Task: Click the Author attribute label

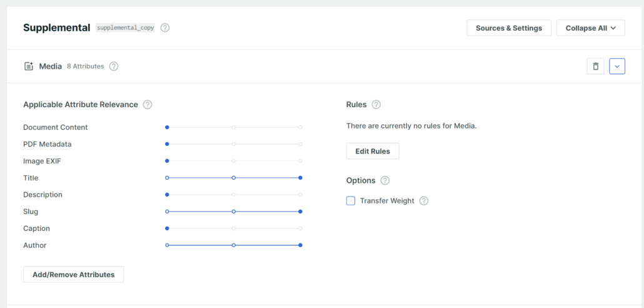Action: (x=35, y=245)
